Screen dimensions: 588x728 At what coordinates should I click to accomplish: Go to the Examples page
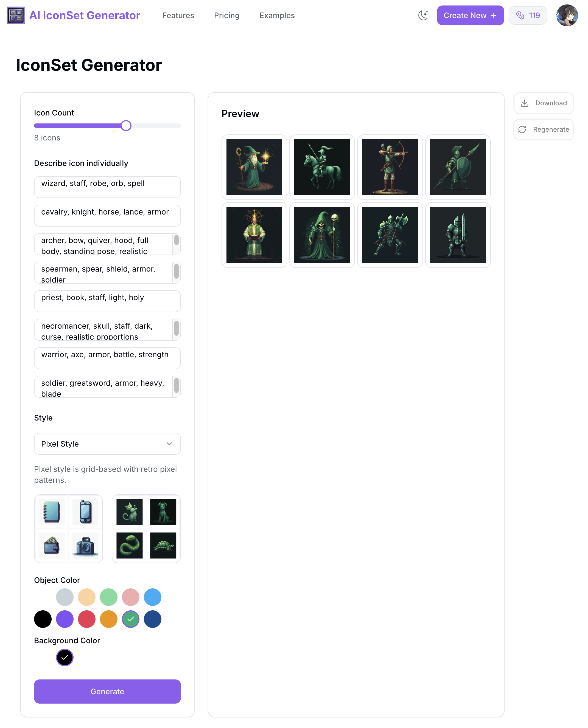coord(277,15)
